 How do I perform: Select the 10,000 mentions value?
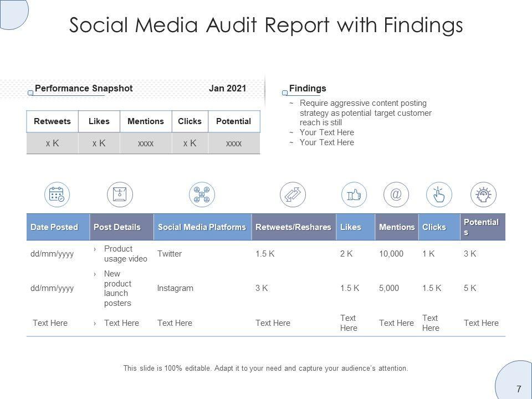tap(391, 254)
